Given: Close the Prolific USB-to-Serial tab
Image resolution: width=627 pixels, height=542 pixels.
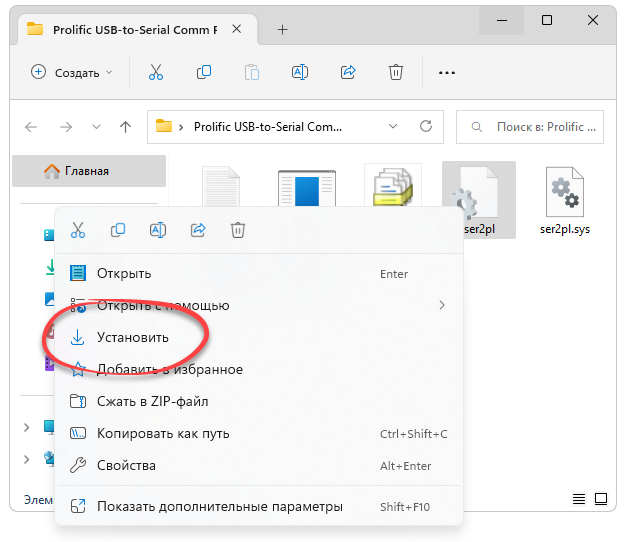Looking at the screenshot, I should tap(237, 29).
